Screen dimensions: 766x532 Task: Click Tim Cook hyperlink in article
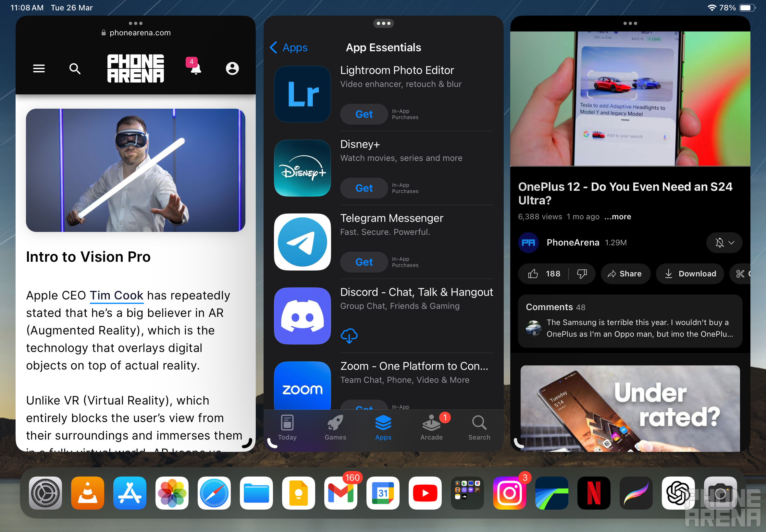pyautogui.click(x=117, y=295)
